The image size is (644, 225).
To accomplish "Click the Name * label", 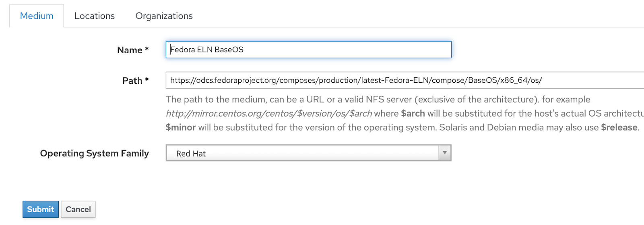I will [133, 50].
